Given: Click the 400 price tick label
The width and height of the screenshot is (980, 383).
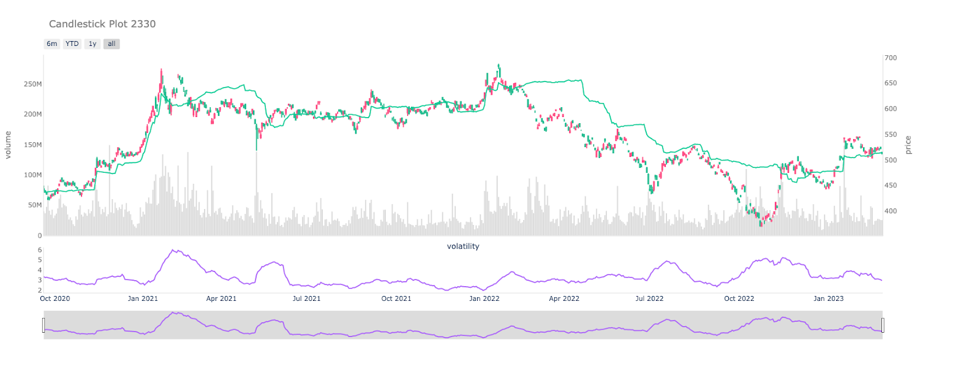Looking at the screenshot, I should tap(891, 211).
